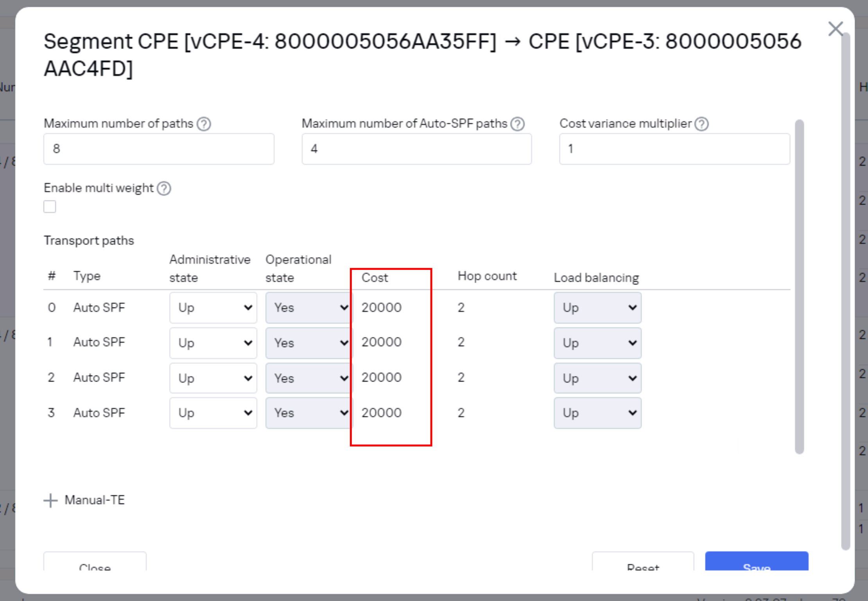Click help icon beside Cost variance multiplier
The image size is (868, 601).
[702, 124]
